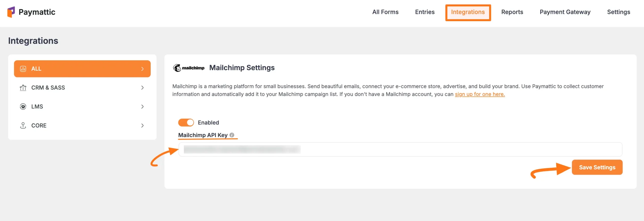Open the Integrations tab in top navigation
The height and width of the screenshot is (221, 644).
pos(468,12)
